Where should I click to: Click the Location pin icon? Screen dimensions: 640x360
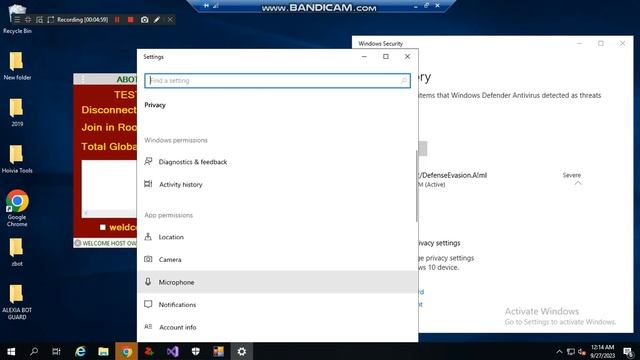148,236
